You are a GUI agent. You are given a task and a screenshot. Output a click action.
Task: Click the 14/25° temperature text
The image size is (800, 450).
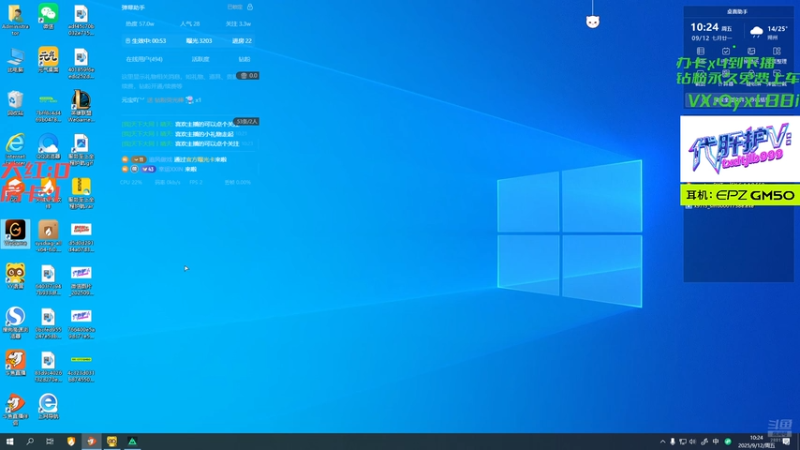[778, 29]
